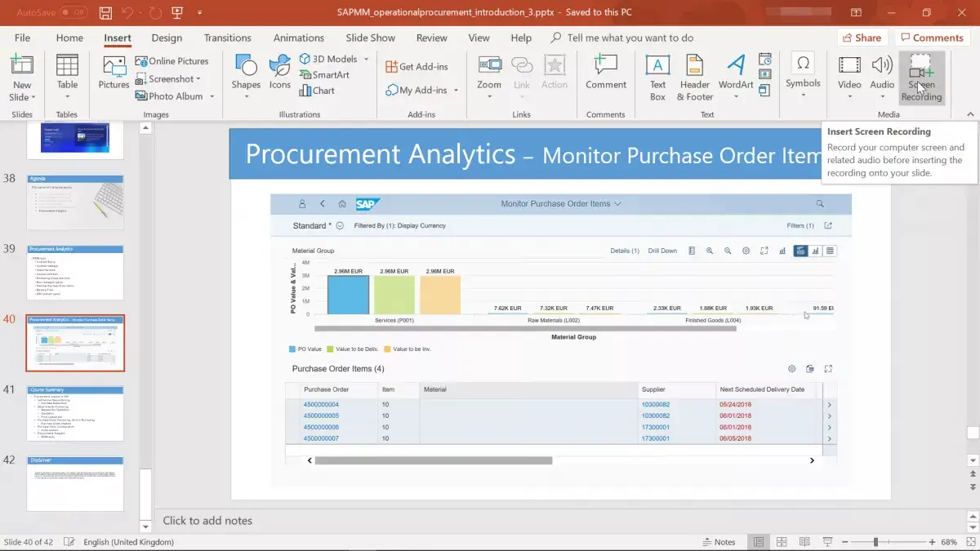
Task: Select slide 39 Procurement Analytics thumbnail
Action: [75, 272]
